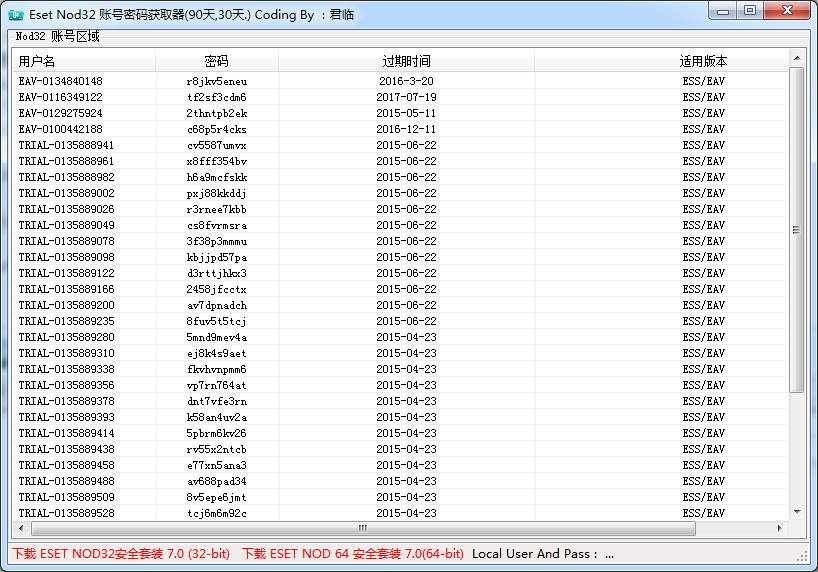This screenshot has width=818, height=572.
Task: Open 下载 ESET NOD32安全套装 7.0 (32-bit) link
Action: tap(121, 554)
